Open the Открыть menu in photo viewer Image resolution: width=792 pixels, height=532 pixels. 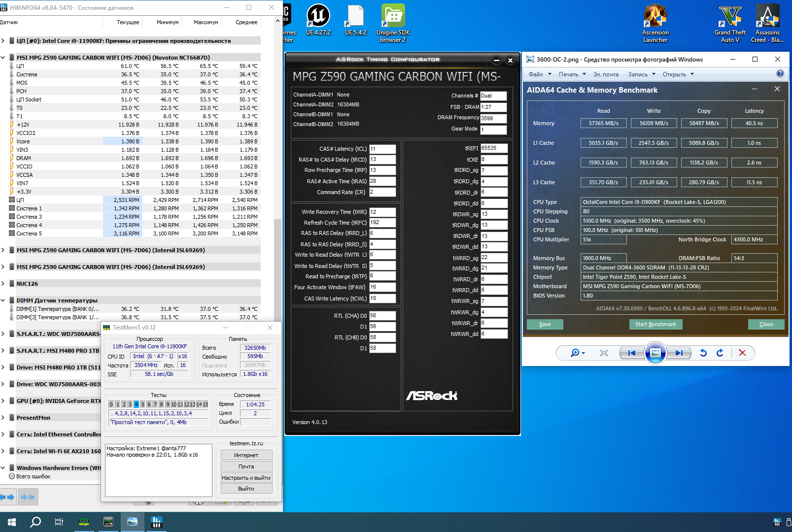tap(678, 74)
